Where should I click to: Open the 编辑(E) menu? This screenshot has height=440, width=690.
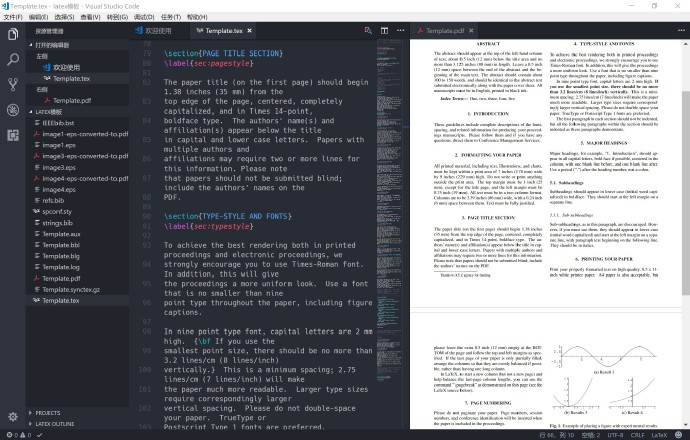point(38,17)
